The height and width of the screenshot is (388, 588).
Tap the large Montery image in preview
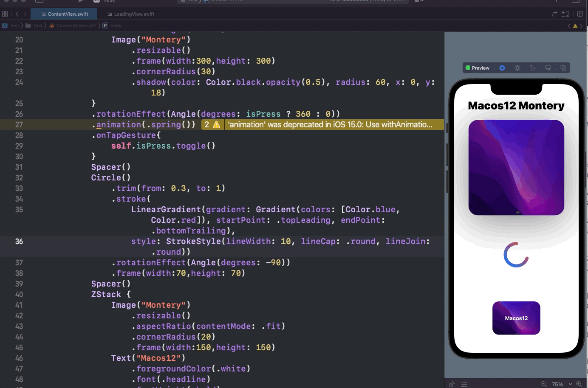click(516, 167)
